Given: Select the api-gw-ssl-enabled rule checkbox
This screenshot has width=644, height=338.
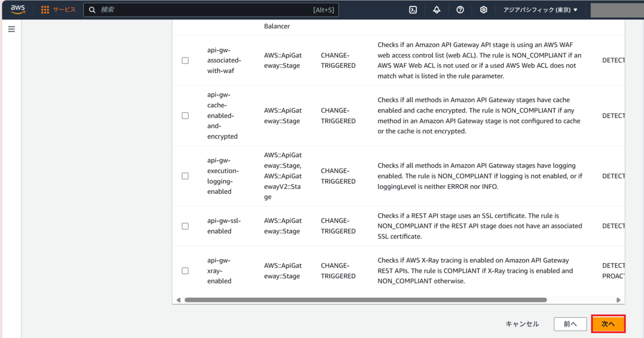Looking at the screenshot, I should [185, 226].
